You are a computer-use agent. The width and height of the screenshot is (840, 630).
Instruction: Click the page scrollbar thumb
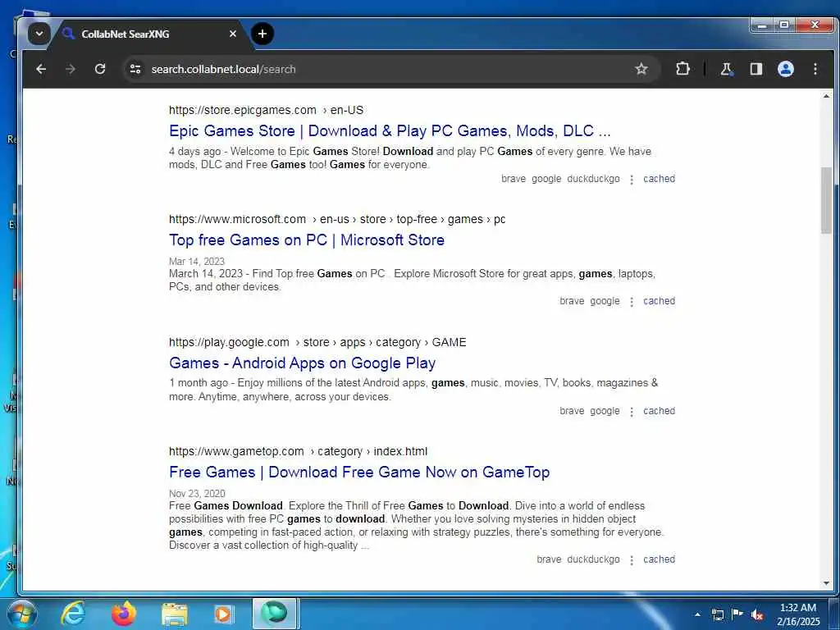click(825, 200)
